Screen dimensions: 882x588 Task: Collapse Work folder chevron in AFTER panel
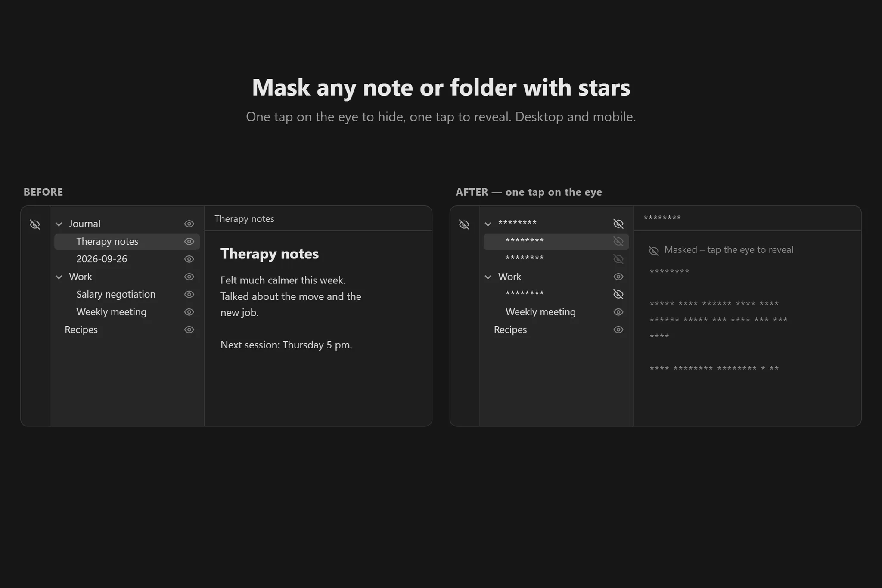point(488,277)
